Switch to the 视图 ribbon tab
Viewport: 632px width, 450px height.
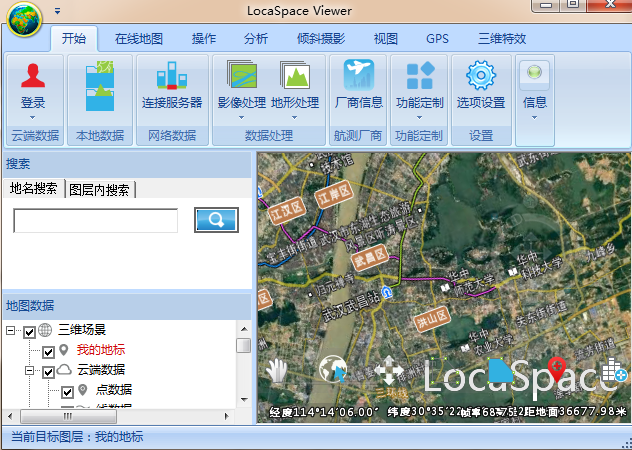pyautogui.click(x=386, y=39)
